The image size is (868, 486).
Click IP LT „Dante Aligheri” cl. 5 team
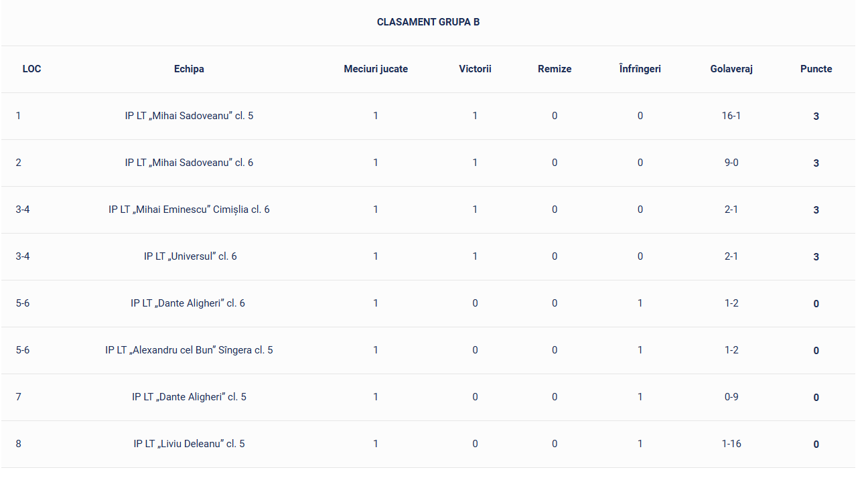189,397
